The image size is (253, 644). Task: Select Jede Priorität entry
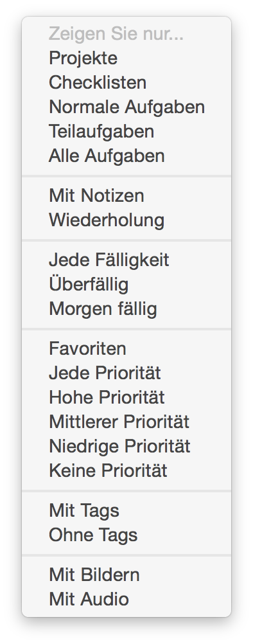tap(126, 373)
